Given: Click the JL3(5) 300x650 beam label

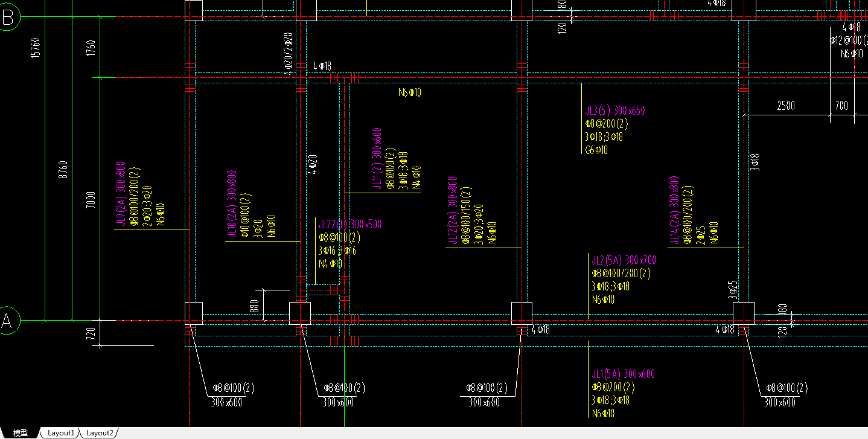Looking at the screenshot, I should [x=615, y=111].
